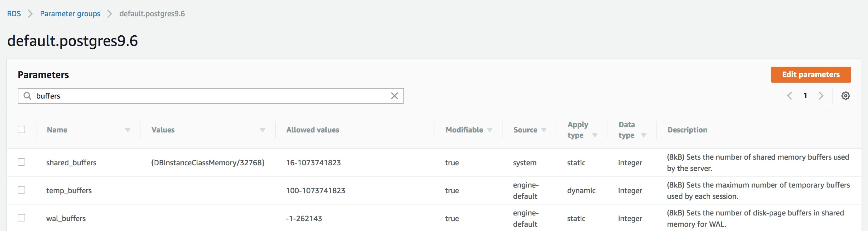Select page number 1 in pagination
Screen dimensions: 868x231
[x=805, y=96]
